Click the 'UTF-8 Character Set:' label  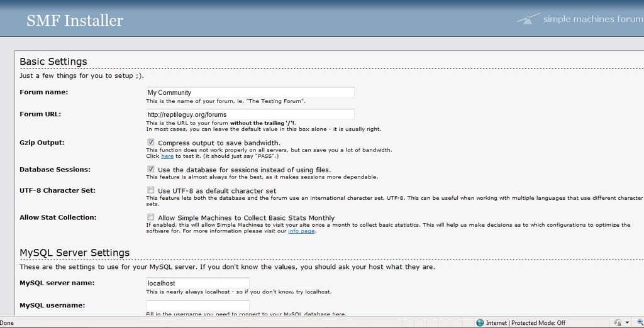click(x=57, y=190)
